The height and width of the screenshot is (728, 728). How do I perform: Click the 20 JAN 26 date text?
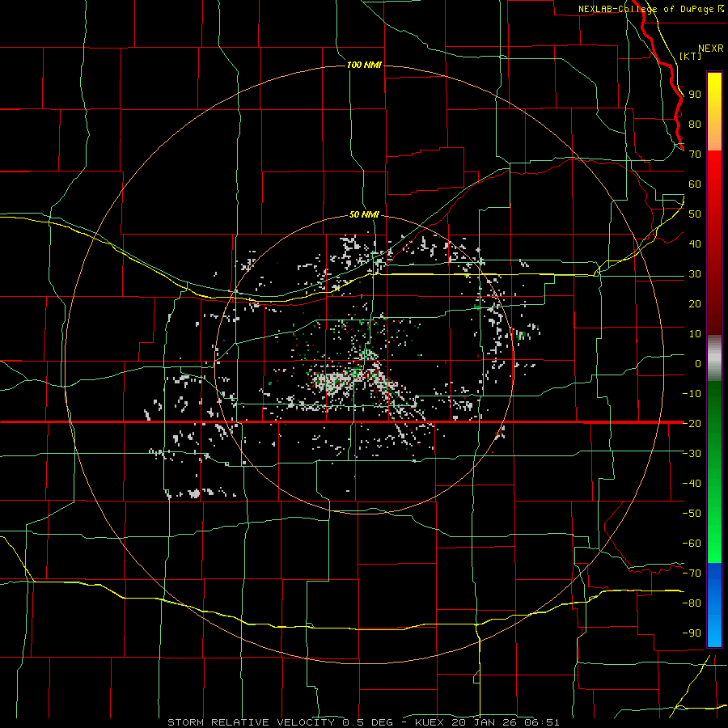(485, 722)
